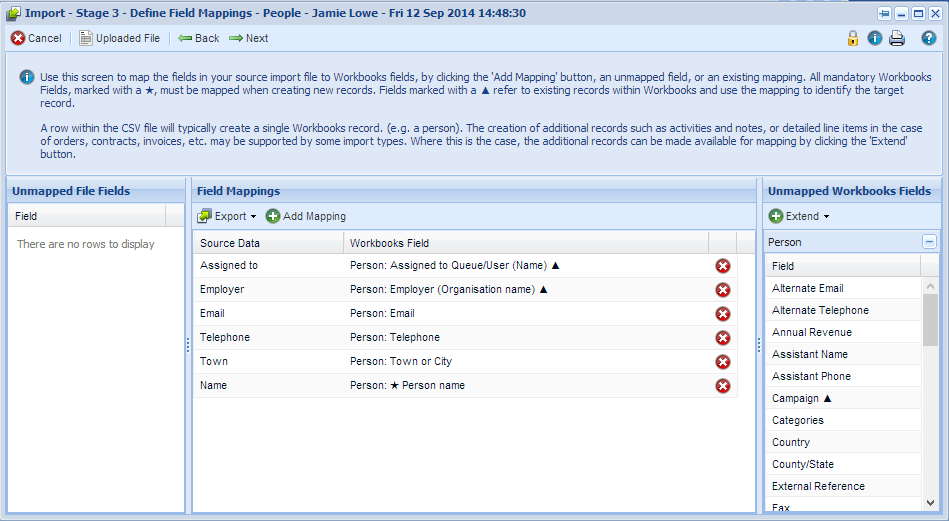Pick the County/State field

[843, 464]
